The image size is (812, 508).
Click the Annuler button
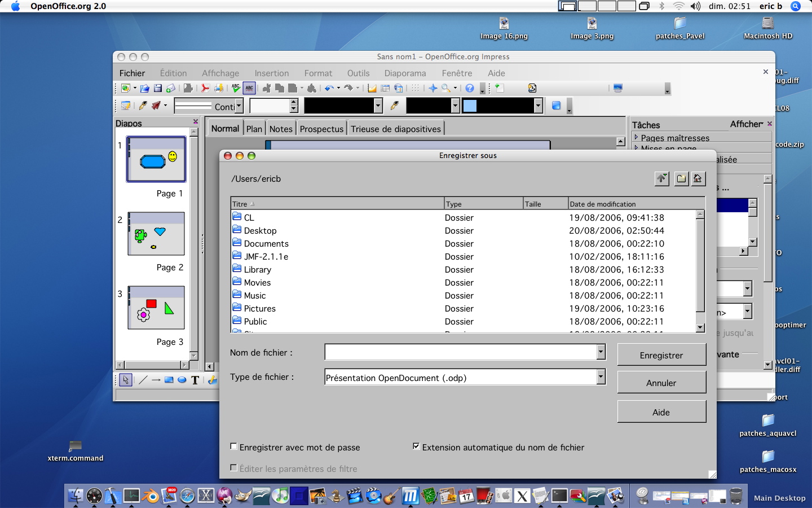[661, 383]
